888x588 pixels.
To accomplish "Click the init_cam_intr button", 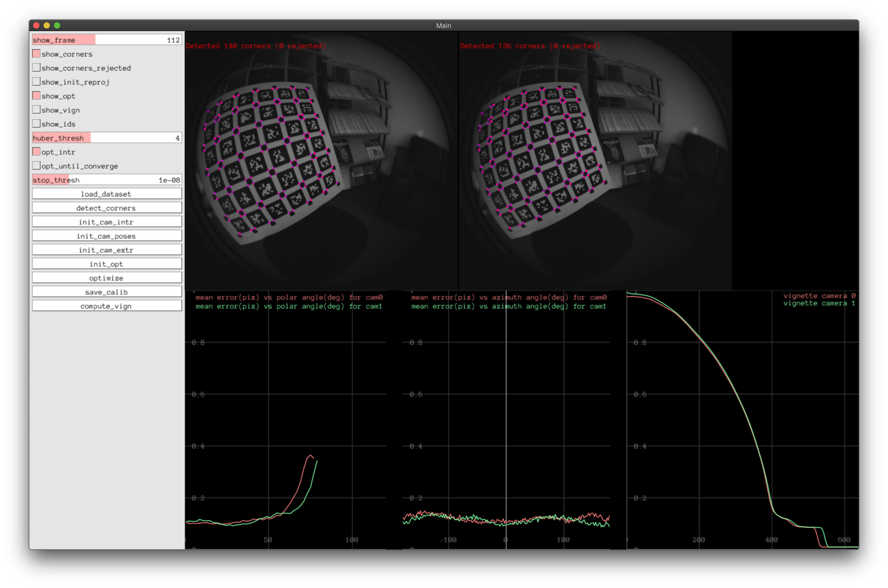I will 107,222.
